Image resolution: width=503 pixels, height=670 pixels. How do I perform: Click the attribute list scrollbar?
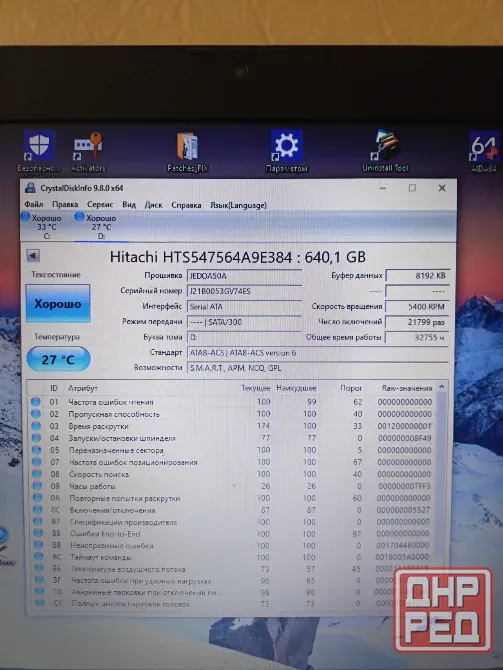coord(441,474)
